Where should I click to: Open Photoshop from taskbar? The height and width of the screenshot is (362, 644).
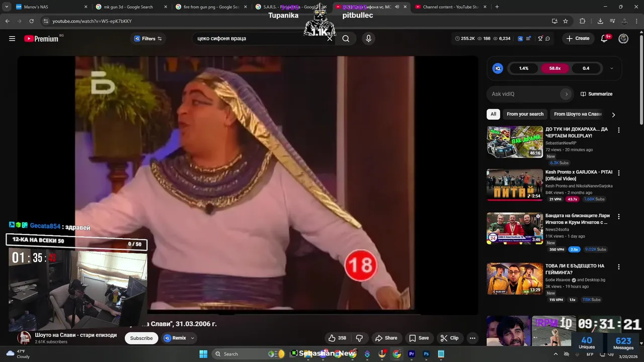click(426, 354)
